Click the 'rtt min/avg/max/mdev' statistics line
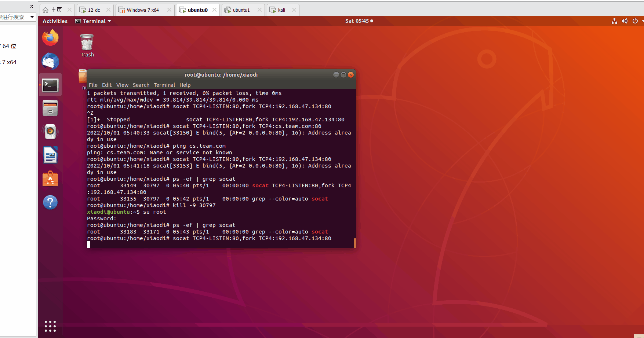 173,100
